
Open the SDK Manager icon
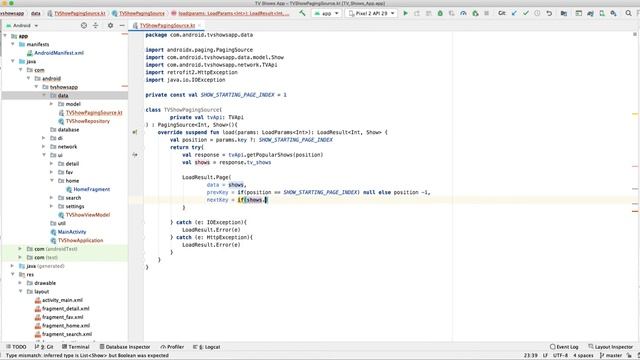click(613, 13)
